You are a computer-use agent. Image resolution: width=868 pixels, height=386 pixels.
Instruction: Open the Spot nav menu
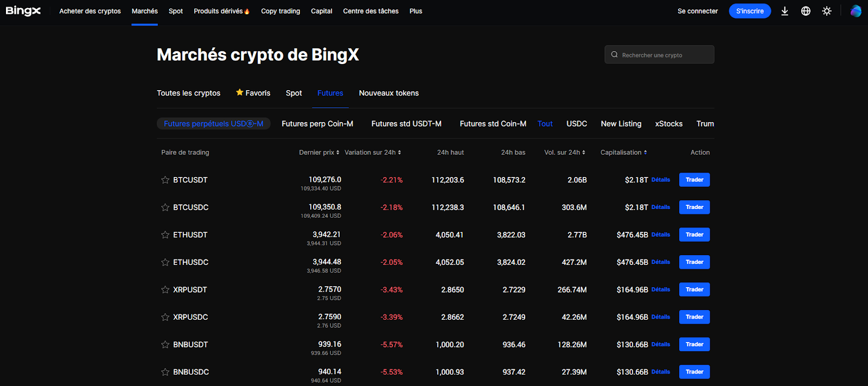click(x=176, y=11)
